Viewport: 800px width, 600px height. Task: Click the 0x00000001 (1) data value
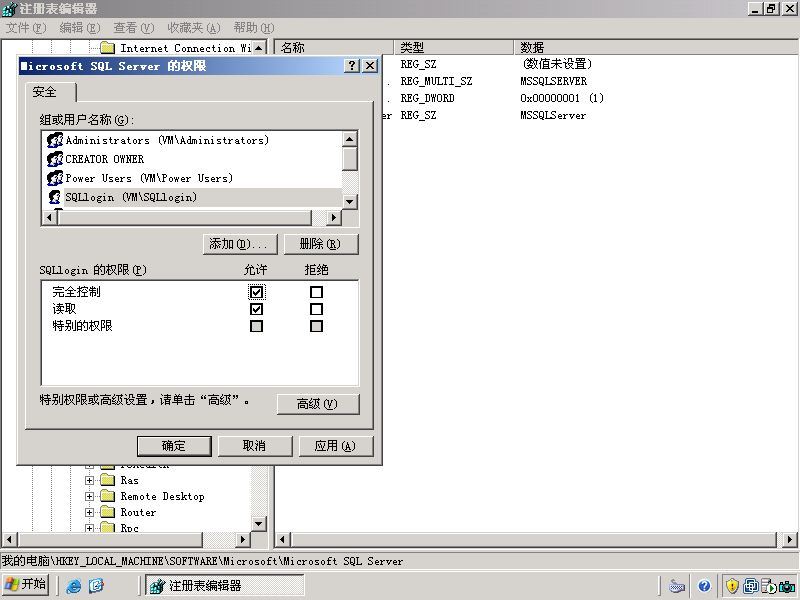(562, 98)
